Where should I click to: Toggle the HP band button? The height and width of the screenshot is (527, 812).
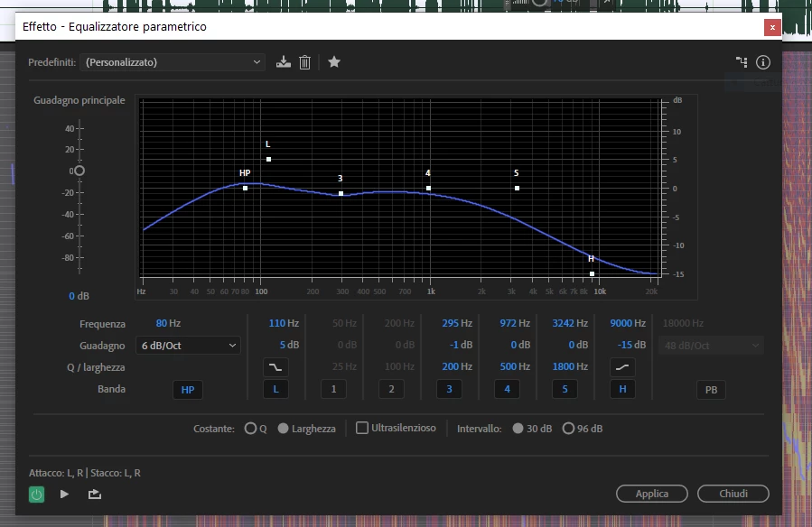[x=188, y=390]
